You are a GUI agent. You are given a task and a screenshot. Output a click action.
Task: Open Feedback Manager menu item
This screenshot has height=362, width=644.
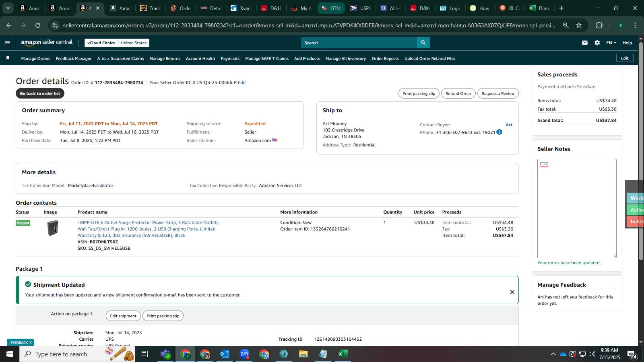click(x=74, y=58)
